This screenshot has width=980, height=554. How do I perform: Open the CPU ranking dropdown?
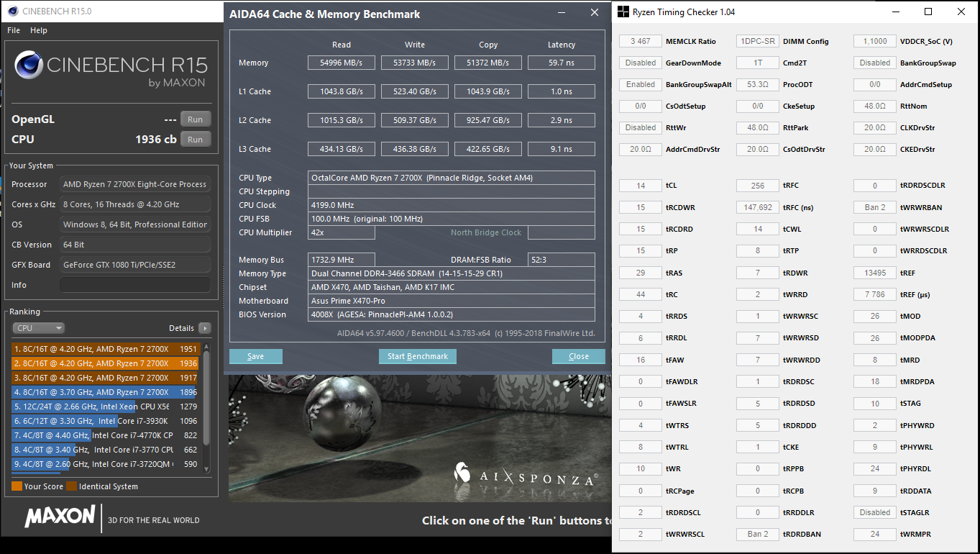tap(39, 328)
